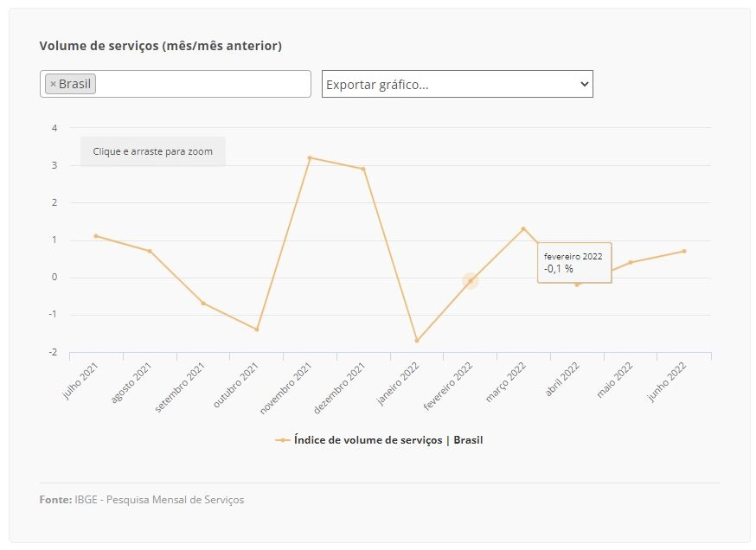Screen dimensions: 756x550
Task: Click the Brasil tag label
Action: point(74,84)
